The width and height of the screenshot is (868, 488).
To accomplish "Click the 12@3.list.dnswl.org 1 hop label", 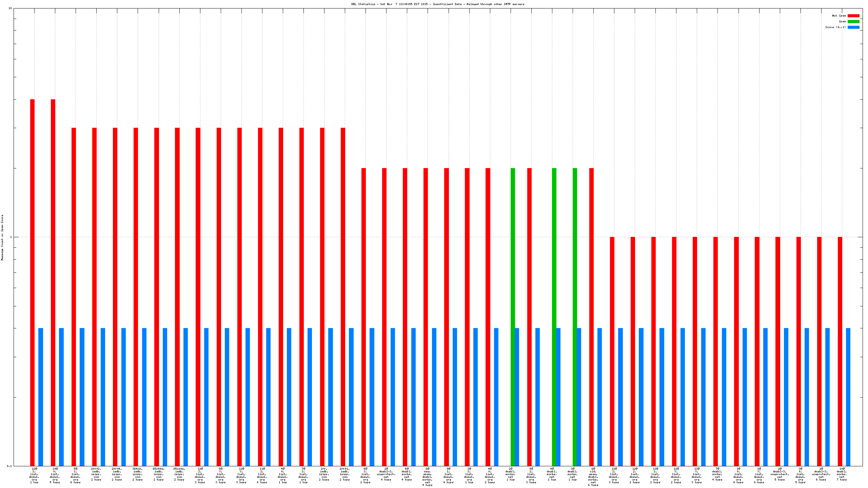I will (34, 475).
